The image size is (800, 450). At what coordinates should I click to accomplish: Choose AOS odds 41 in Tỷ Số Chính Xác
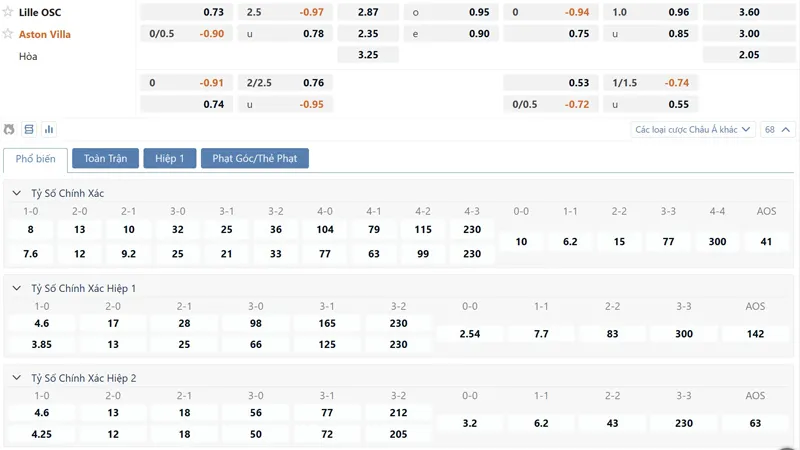pos(766,241)
